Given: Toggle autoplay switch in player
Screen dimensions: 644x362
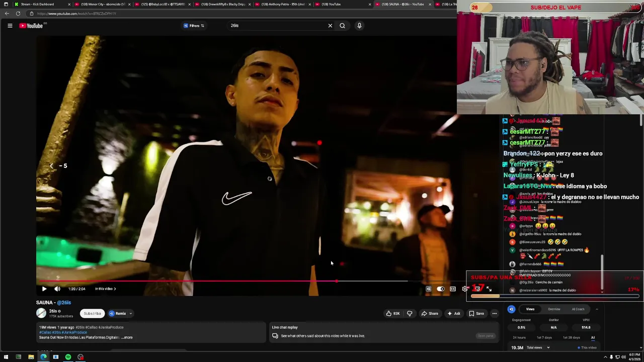Looking at the screenshot, I should (441, 289).
